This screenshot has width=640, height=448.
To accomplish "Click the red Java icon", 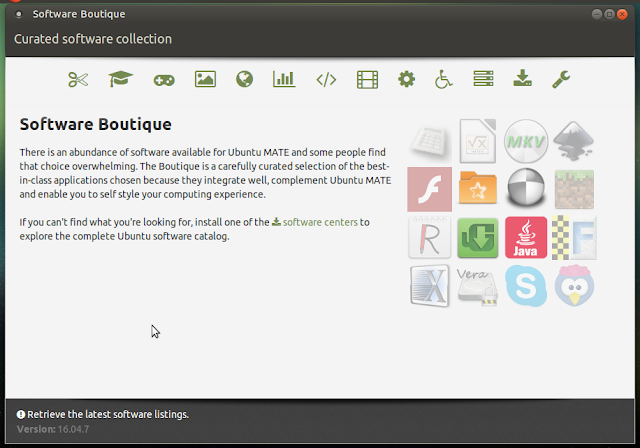I will click(526, 237).
